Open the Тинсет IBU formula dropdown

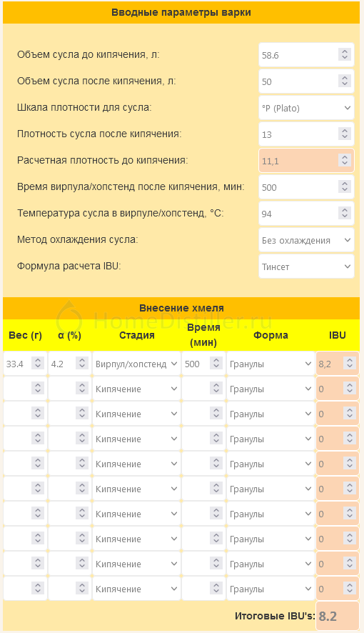coord(306,266)
